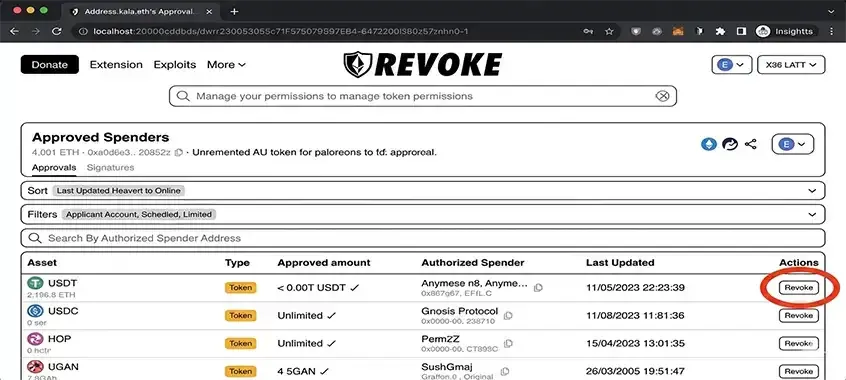
Task: Click the Revoke logo
Action: pos(422,65)
